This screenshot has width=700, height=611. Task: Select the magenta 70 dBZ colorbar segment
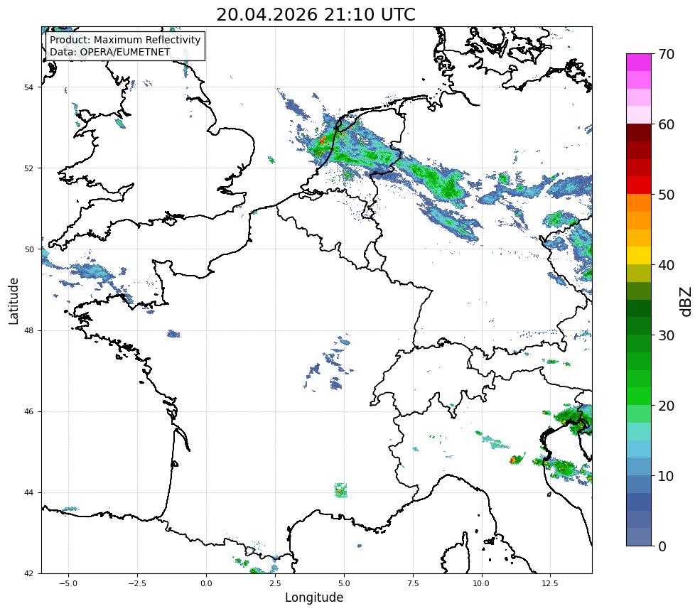point(638,63)
